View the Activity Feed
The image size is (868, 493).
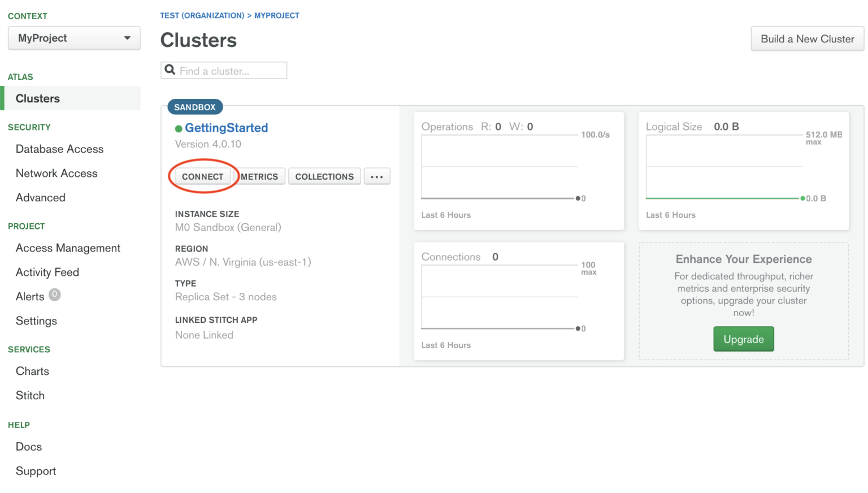pos(47,272)
